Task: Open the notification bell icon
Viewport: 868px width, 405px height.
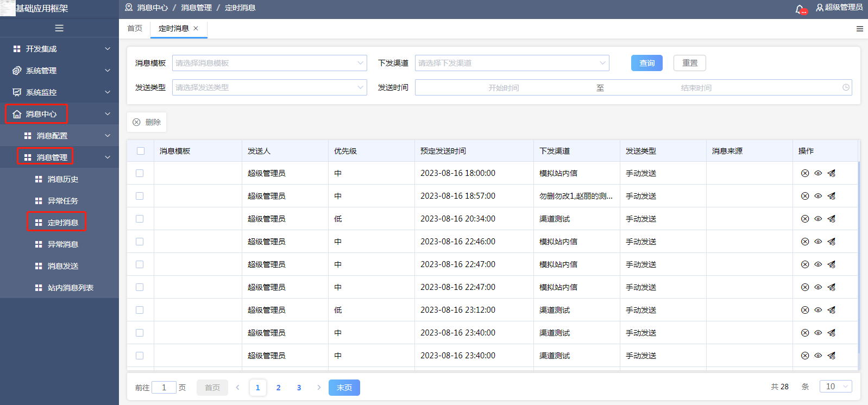Action: [x=800, y=9]
